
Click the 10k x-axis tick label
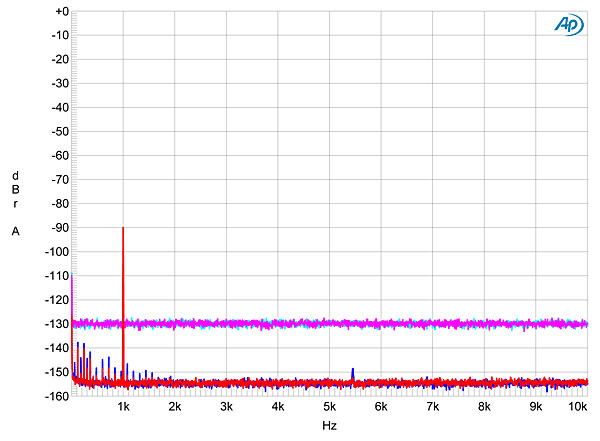coord(577,408)
